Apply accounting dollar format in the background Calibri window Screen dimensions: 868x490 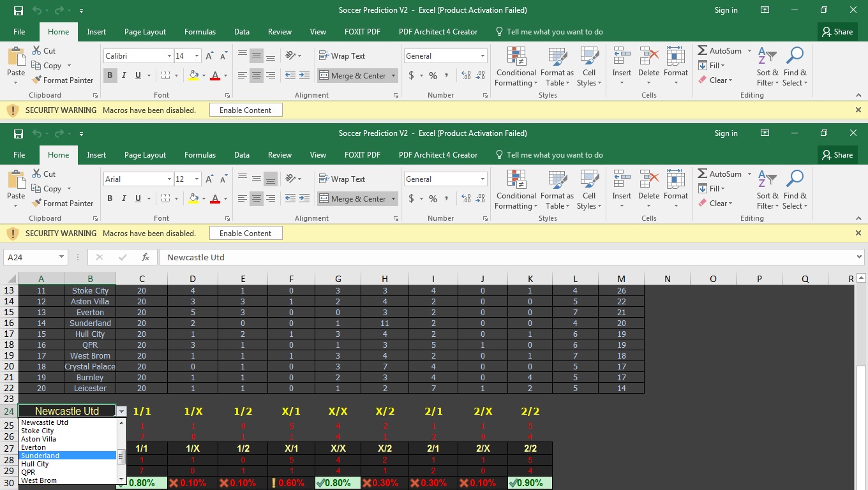click(412, 76)
